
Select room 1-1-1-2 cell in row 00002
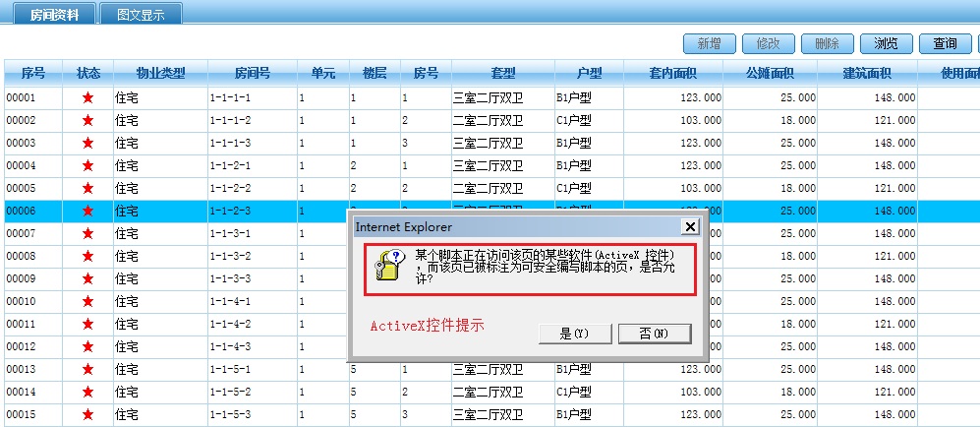pos(230,120)
